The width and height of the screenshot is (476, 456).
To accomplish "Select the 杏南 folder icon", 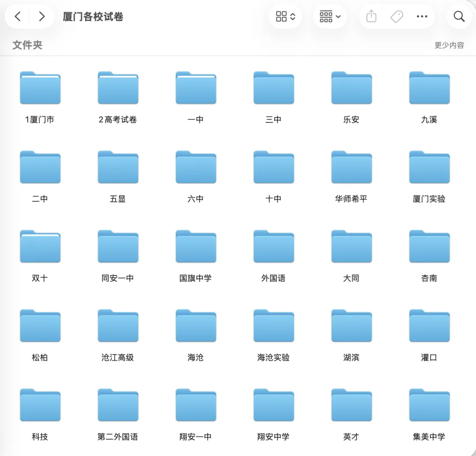I will [x=430, y=247].
